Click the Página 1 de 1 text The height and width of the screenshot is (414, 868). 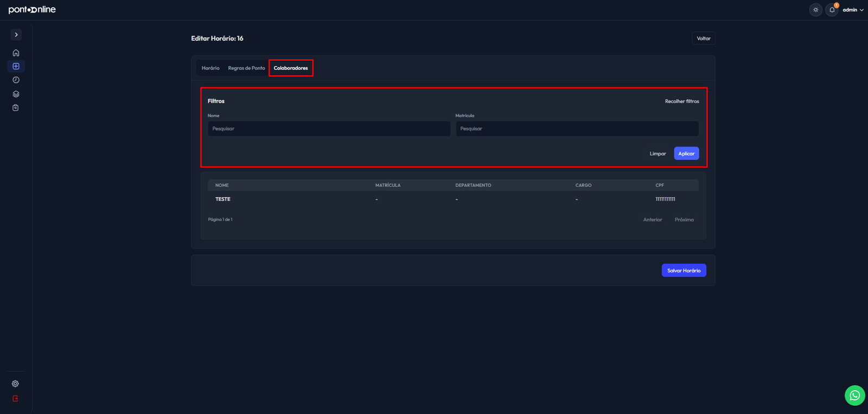(220, 219)
